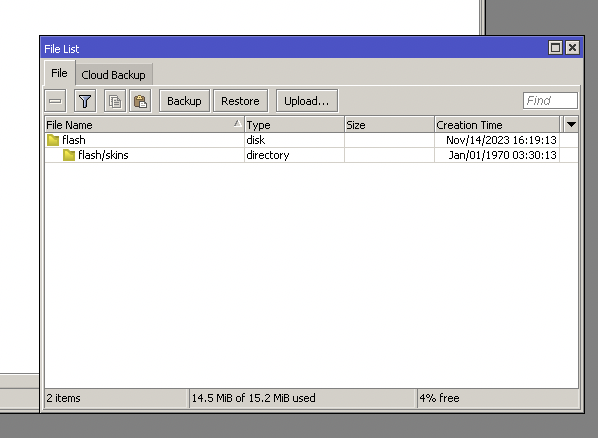The height and width of the screenshot is (438, 598).
Task: Click the copy files toolbar icon
Action: [x=115, y=101]
